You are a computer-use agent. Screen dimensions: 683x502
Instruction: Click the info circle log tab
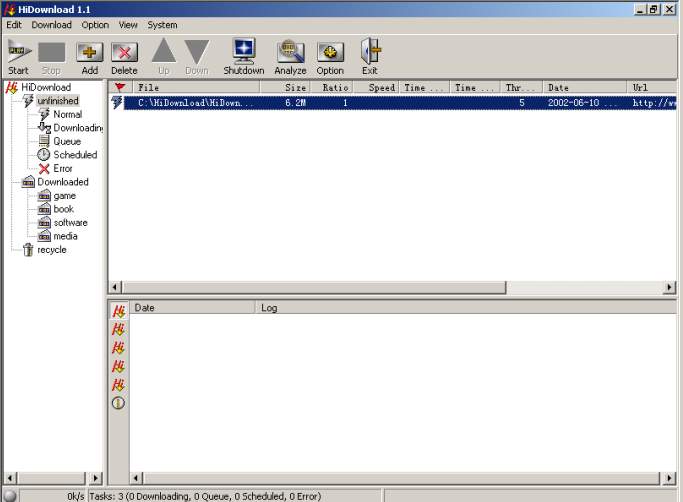118,403
